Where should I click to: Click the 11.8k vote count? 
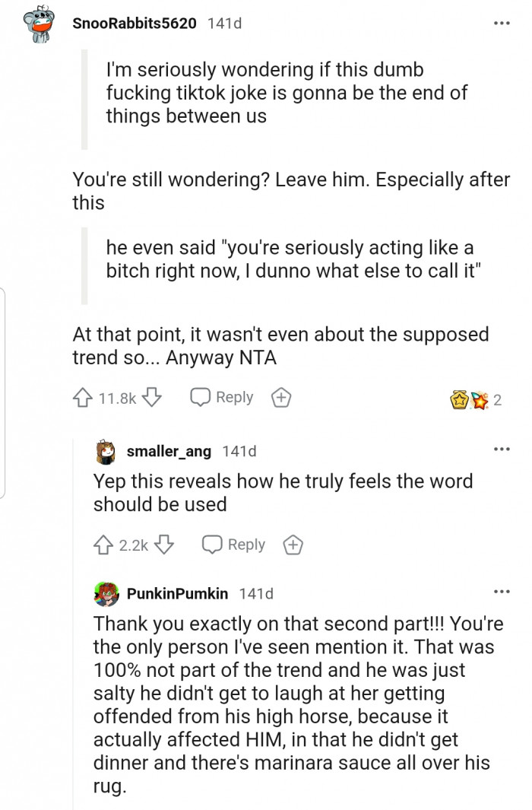(118, 399)
